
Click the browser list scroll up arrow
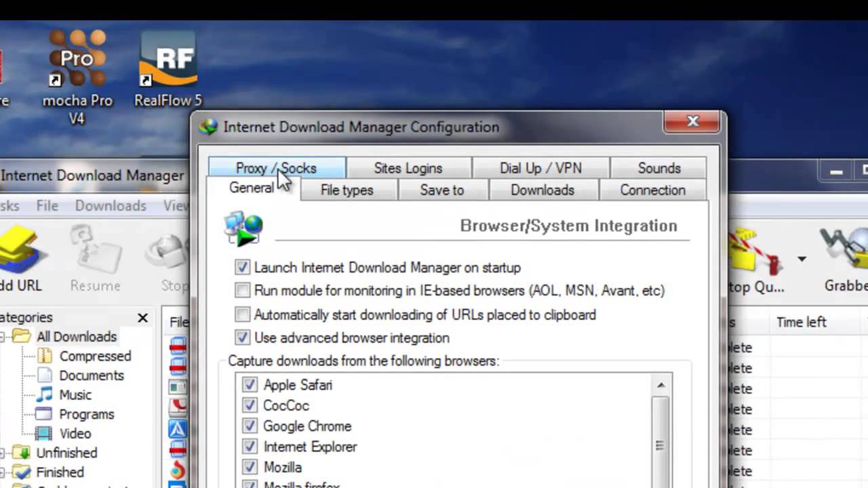661,386
